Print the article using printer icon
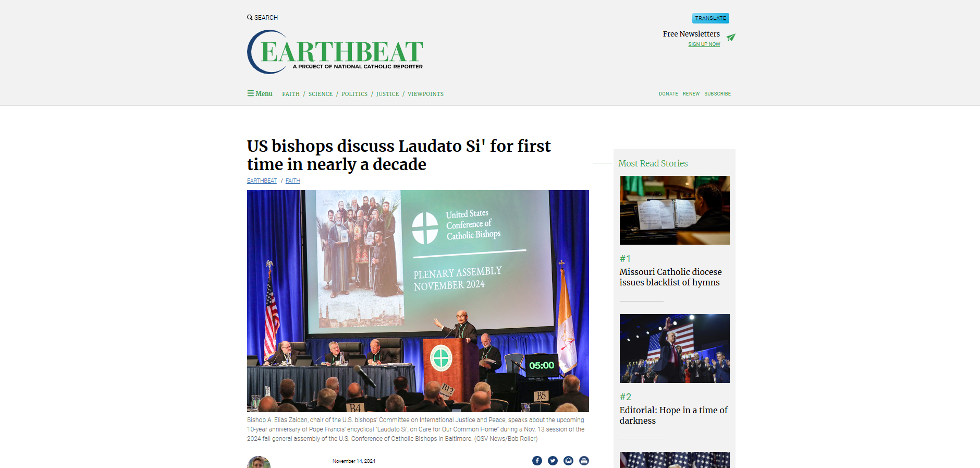 pos(584,461)
